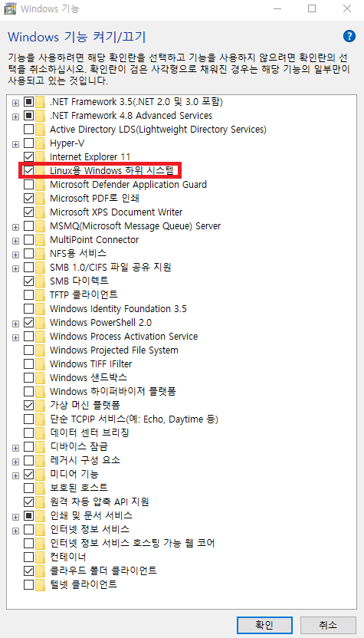Toggle 클라우드 폴더 클라이언트 checkbox
Viewport: 364px width, 638px height.
click(28, 571)
